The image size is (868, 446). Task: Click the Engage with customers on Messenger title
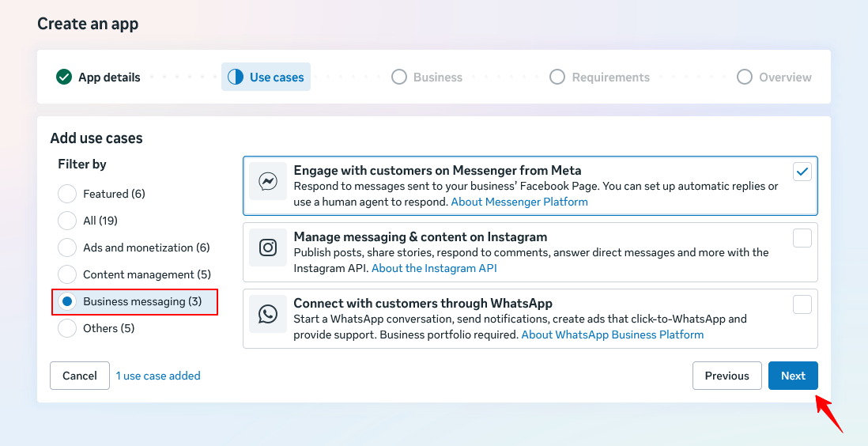click(437, 170)
